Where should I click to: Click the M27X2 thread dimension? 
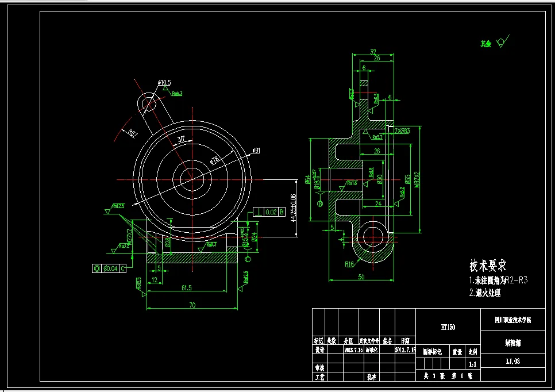pos(129,238)
